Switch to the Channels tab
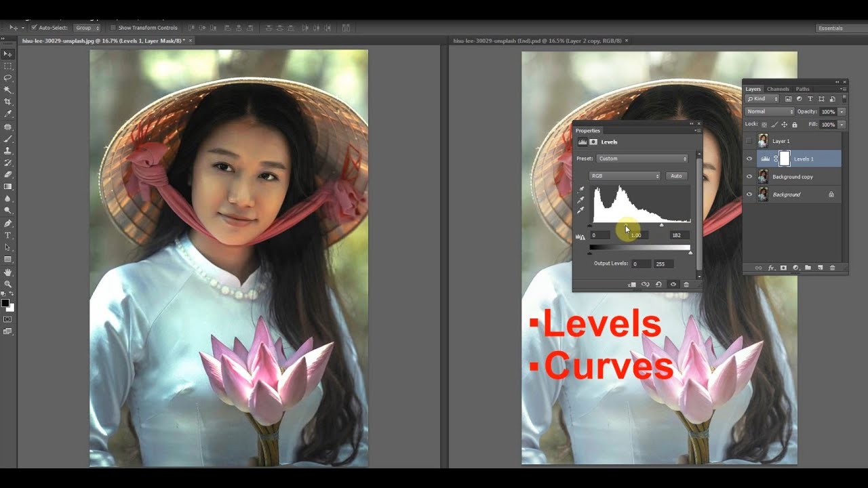Viewport: 868px width, 488px height. (x=778, y=89)
